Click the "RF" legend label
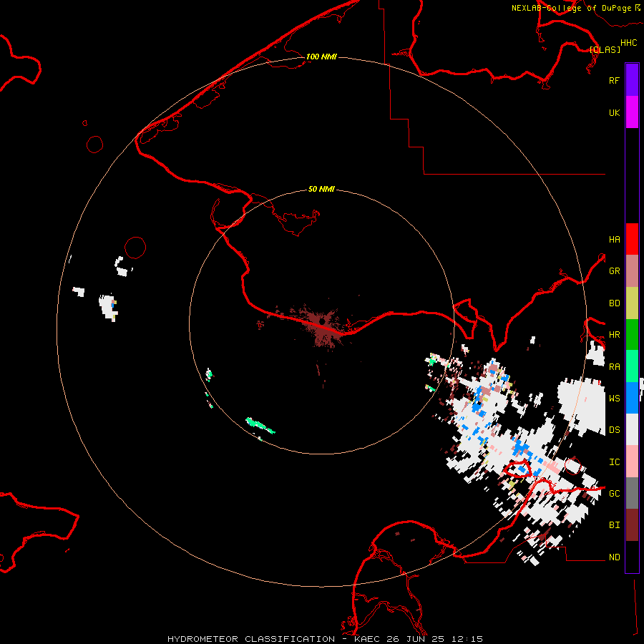Image resolution: width=644 pixels, height=644 pixels. [614, 80]
